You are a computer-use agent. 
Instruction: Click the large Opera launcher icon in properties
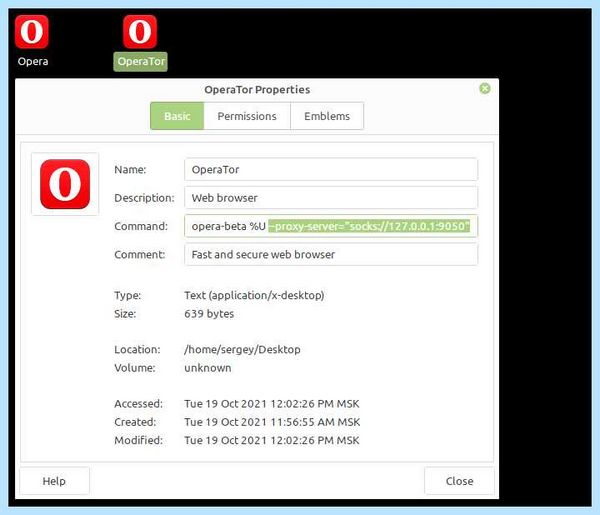tap(65, 184)
